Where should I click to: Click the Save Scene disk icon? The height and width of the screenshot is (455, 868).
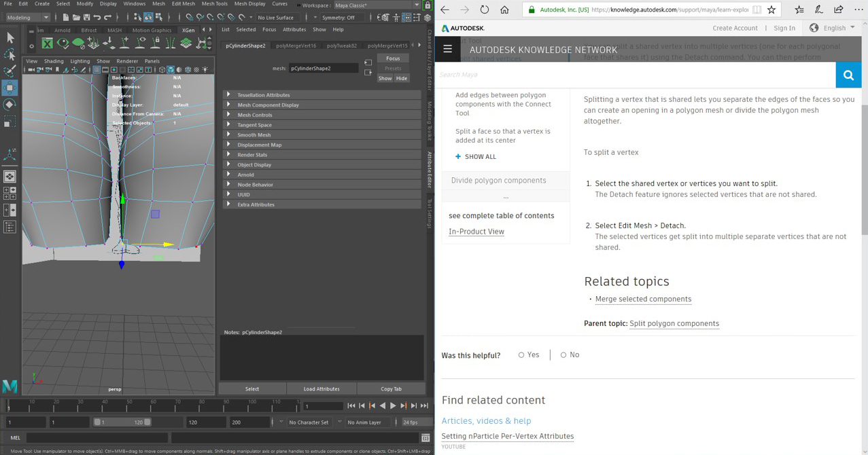[x=86, y=17]
